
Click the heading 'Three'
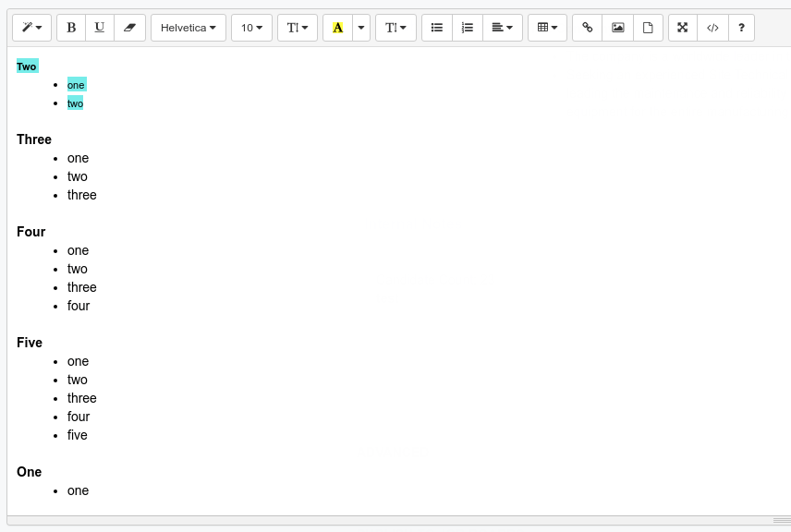34,139
